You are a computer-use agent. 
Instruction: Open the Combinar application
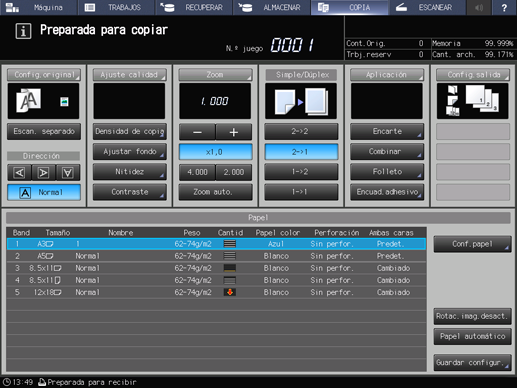387,152
